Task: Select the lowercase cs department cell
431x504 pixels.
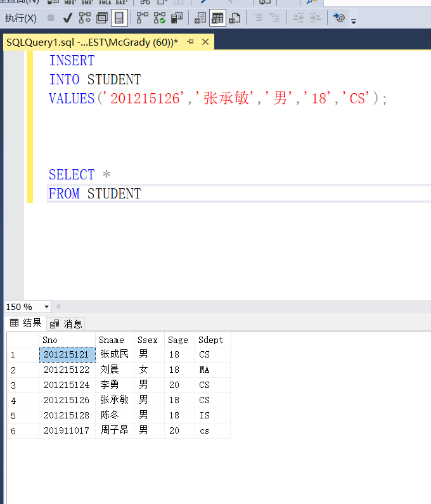Action: point(213,430)
